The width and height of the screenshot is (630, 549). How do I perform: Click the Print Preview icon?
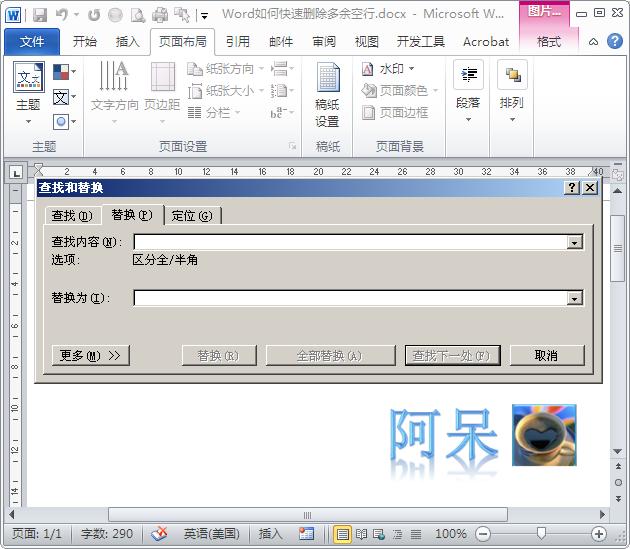(x=138, y=15)
